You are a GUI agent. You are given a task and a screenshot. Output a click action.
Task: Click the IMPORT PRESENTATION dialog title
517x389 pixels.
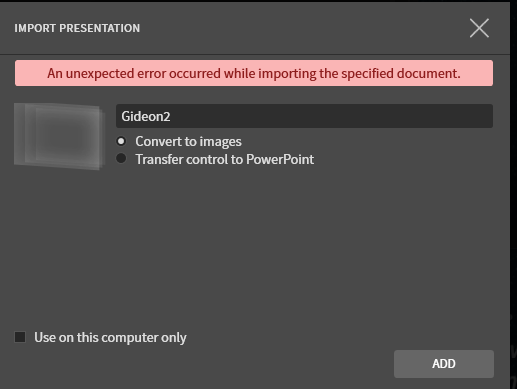(77, 28)
